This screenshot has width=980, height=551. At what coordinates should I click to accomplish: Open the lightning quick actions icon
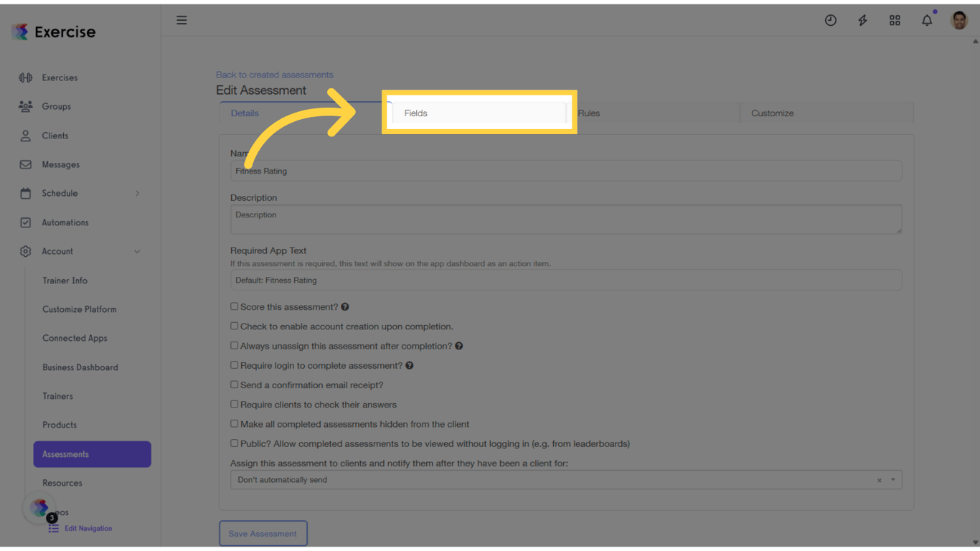[x=862, y=20]
